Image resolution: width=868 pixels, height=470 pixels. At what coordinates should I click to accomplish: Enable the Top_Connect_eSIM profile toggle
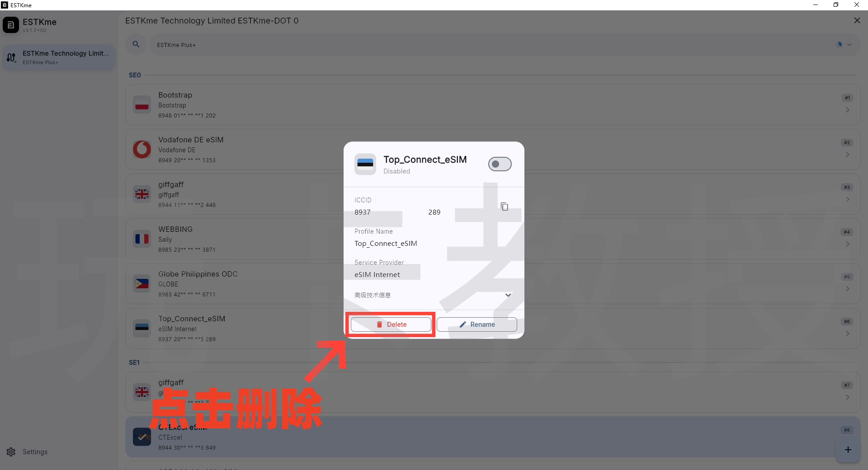point(500,164)
